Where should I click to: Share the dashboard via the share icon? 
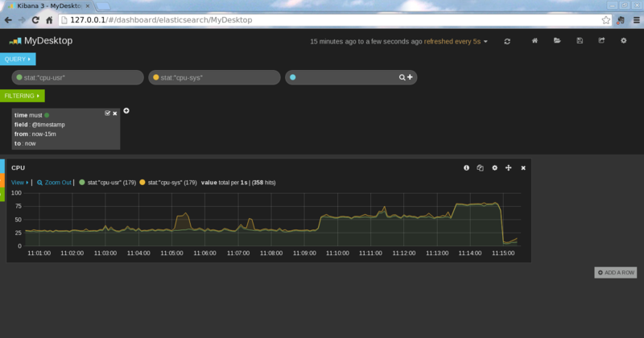601,41
